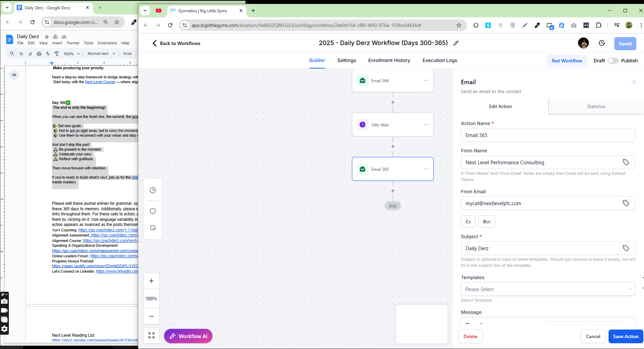Toggle the Draft/Publish switch
644x349 pixels.
613,61
